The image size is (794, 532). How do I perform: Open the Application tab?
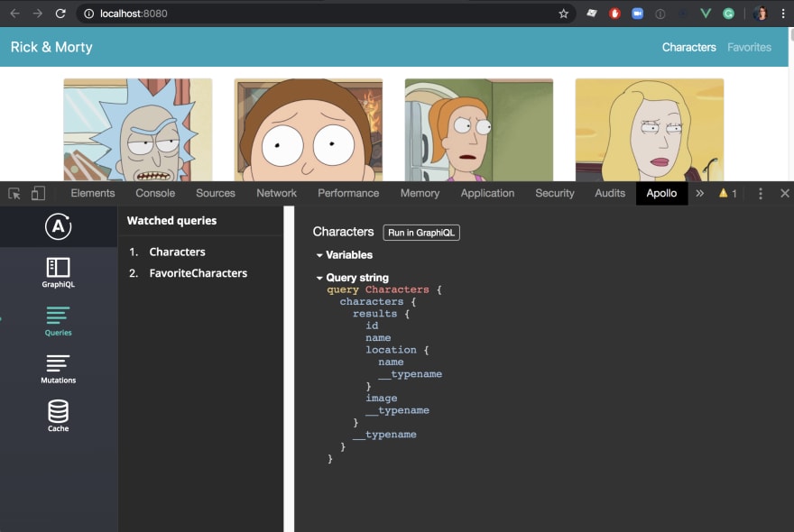click(487, 193)
